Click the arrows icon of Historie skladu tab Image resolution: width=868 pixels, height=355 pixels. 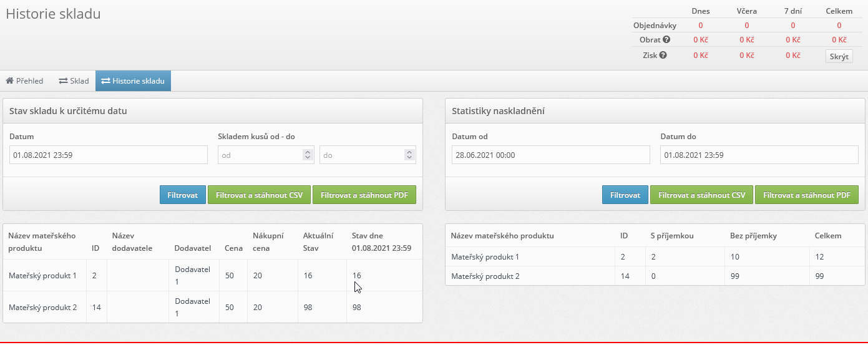click(105, 80)
